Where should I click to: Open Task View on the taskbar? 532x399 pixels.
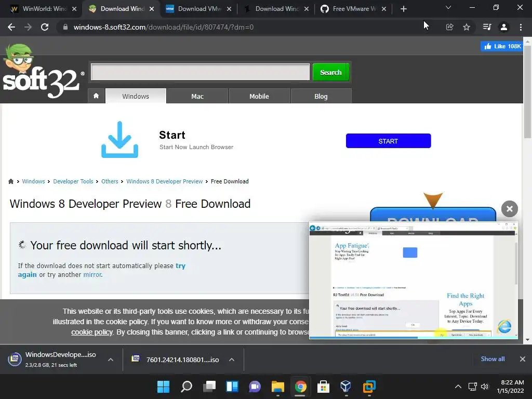pos(209,387)
